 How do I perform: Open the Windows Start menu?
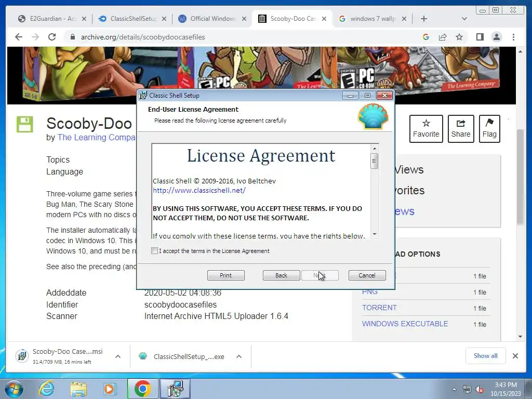pyautogui.click(x=14, y=389)
